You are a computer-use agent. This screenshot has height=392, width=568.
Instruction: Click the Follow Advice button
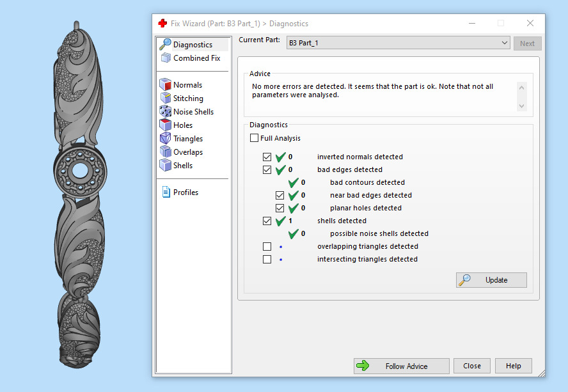coord(401,366)
